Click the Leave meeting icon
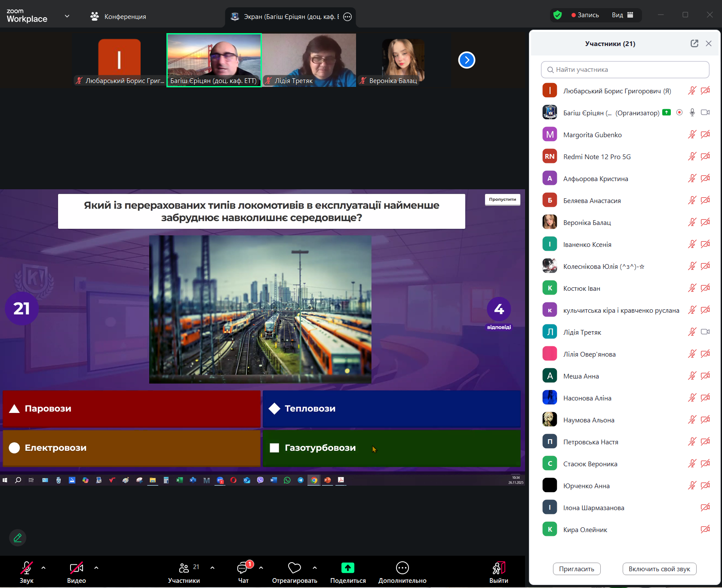Viewport: 722px width, 588px height. (x=498, y=568)
